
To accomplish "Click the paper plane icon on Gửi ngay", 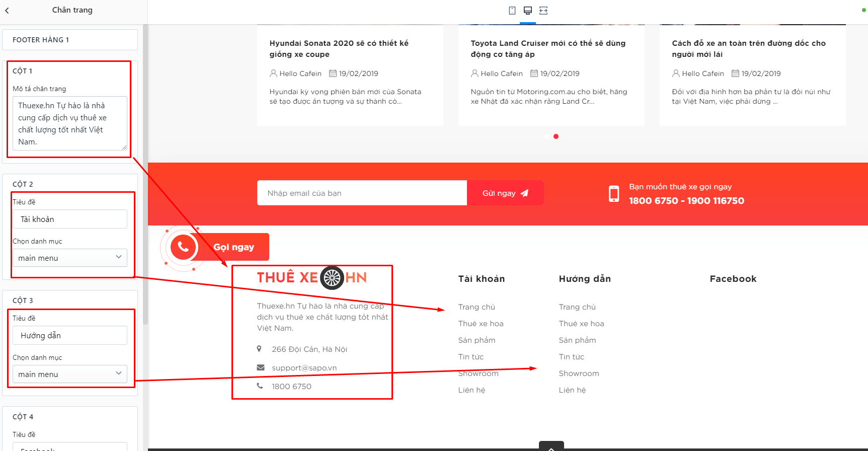I will pyautogui.click(x=524, y=193).
